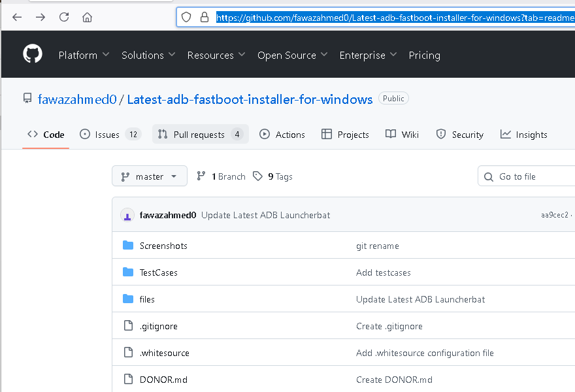Open the Solutions dropdown menu
The image size is (575, 392).
148,56
